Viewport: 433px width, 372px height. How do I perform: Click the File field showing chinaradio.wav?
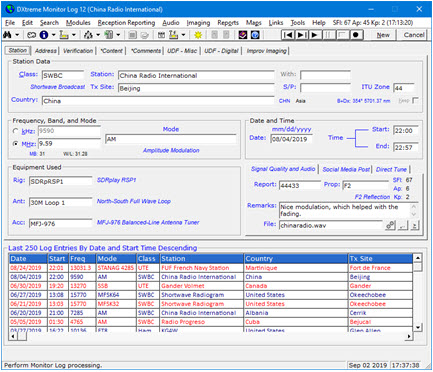pyautogui.click(x=331, y=225)
